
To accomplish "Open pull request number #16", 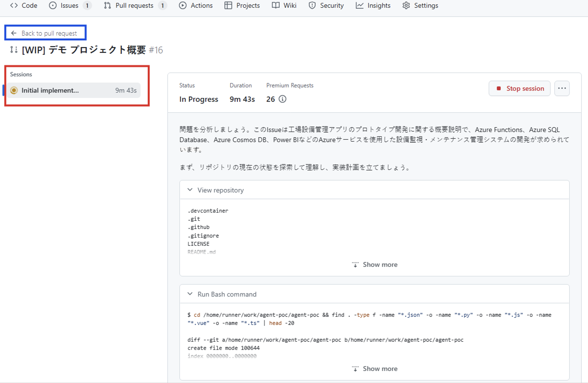I will point(156,50).
